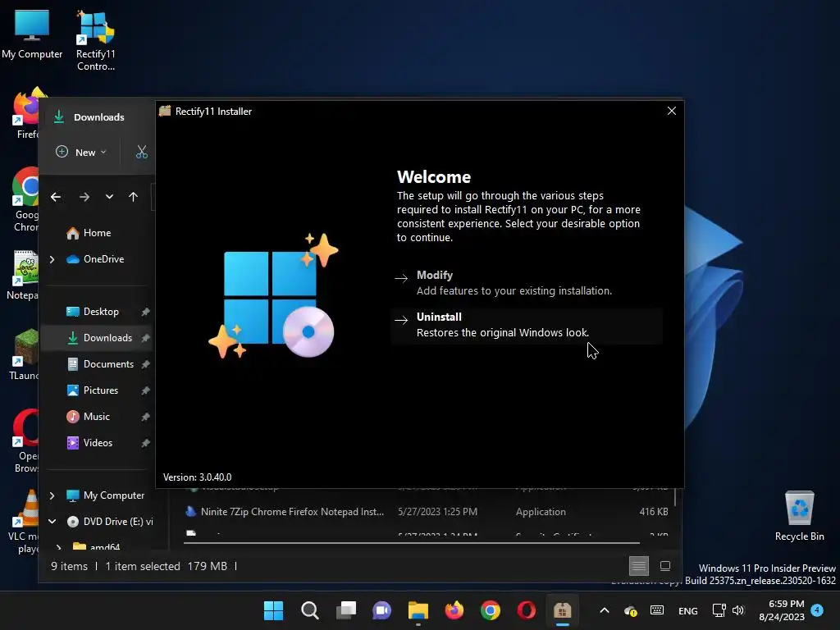The width and height of the screenshot is (840, 630).
Task: Click OneDrive warning icon in system tray
Action: pyautogui.click(x=631, y=610)
